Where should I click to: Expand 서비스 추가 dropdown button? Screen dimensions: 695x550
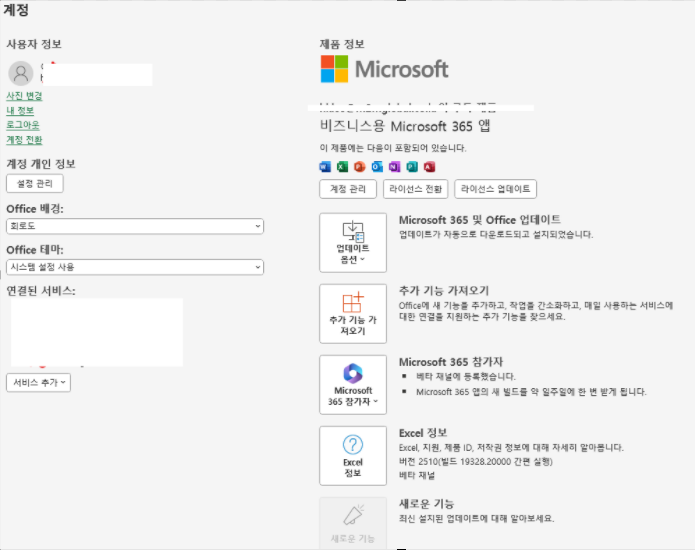39,382
